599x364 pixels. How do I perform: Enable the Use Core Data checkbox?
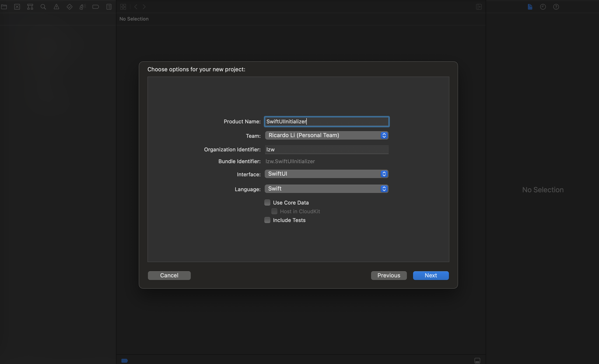point(267,203)
